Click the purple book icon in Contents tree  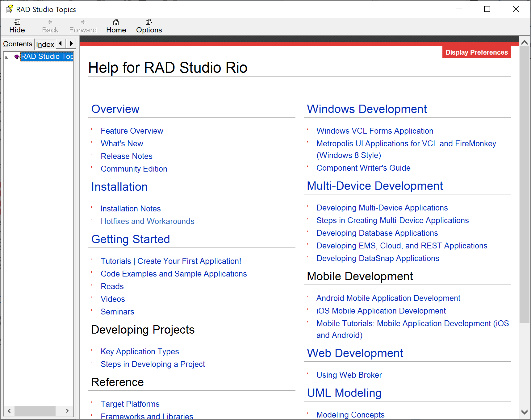(17, 57)
